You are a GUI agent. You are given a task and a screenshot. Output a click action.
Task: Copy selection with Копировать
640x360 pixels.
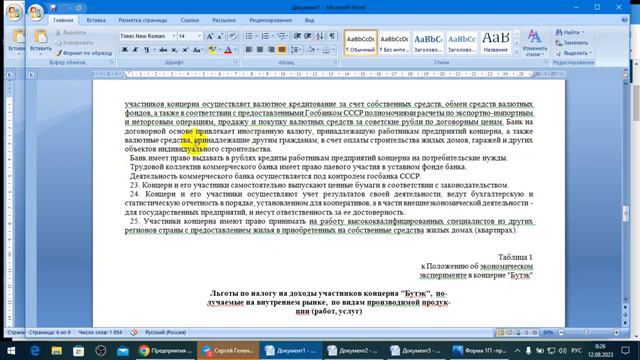pos(75,42)
